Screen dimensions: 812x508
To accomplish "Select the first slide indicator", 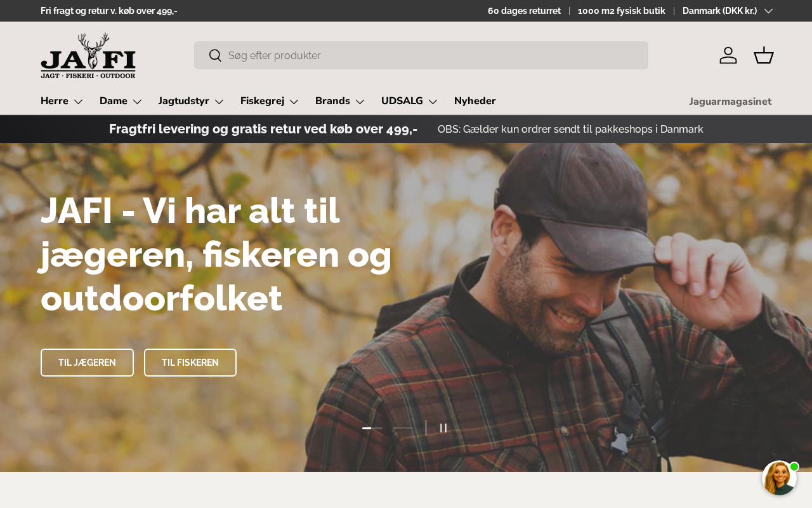I will point(372,428).
